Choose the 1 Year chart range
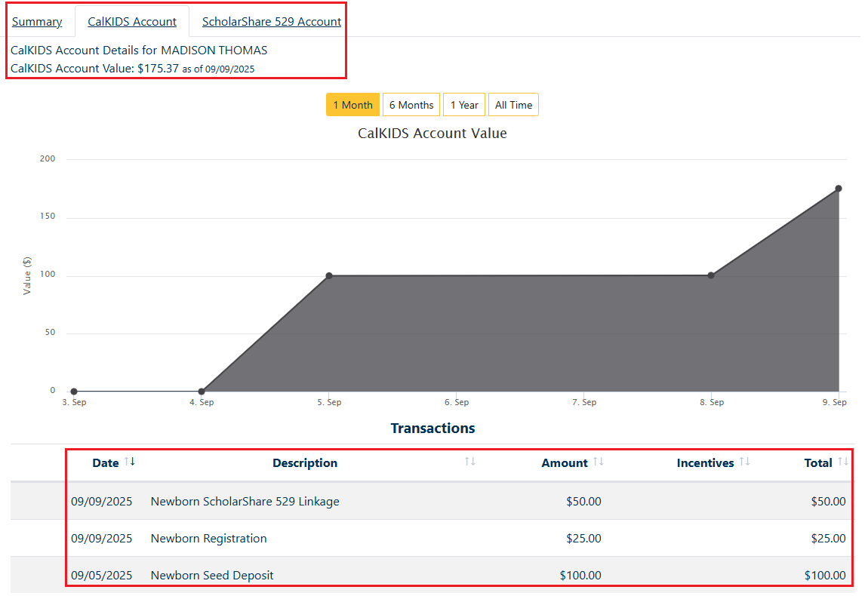The width and height of the screenshot is (868, 596). [464, 105]
